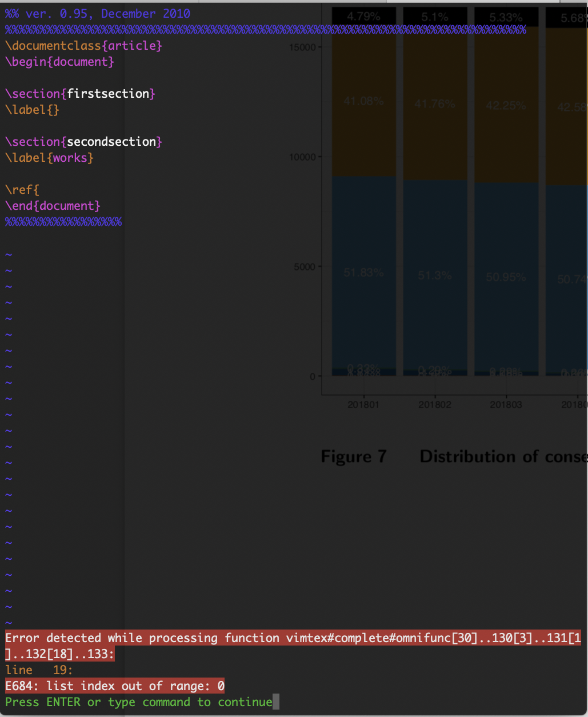
Task: Click the "Figure 7" caption label
Action: point(354,457)
